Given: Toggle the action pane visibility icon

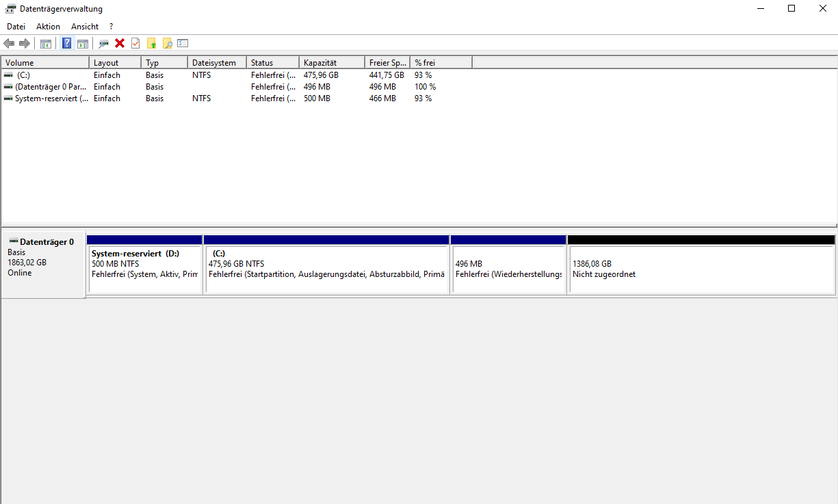Looking at the screenshot, I should (82, 43).
